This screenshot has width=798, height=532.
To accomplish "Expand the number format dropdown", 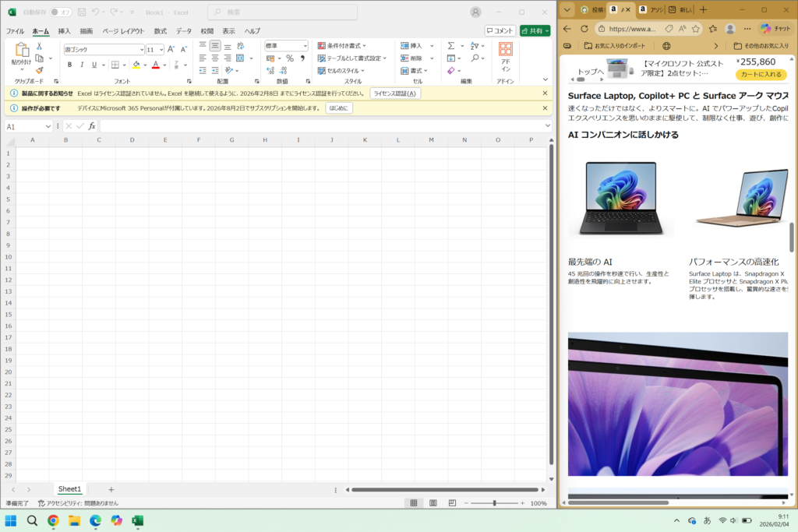I will point(304,46).
